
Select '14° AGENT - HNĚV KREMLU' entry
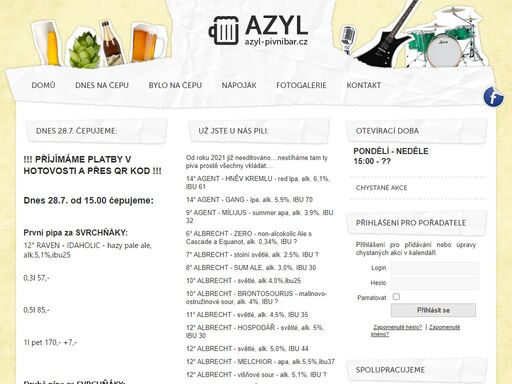point(258,183)
